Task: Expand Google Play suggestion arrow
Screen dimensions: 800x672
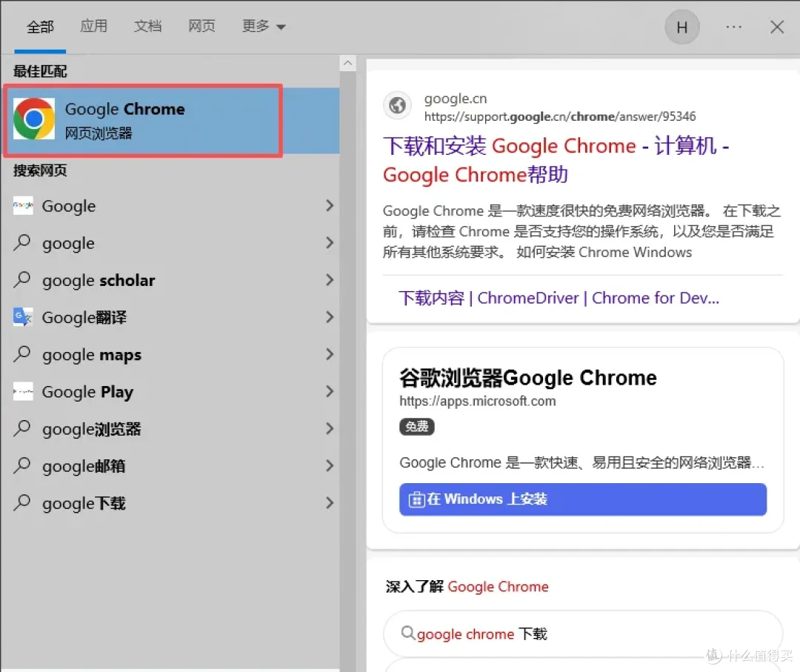Action: [x=330, y=391]
